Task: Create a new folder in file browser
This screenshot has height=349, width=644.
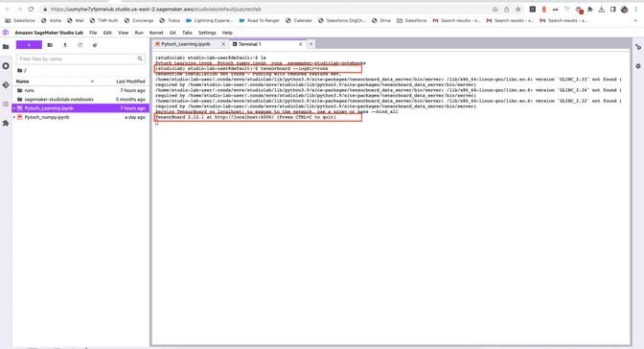Action: [x=50, y=45]
